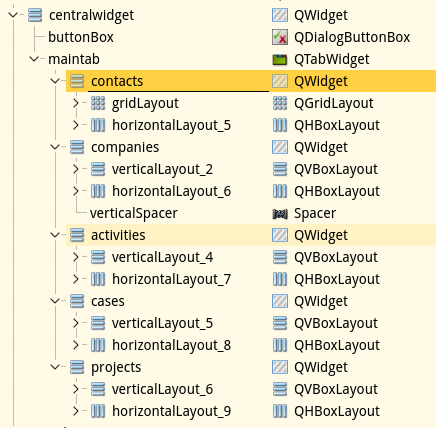Click the QDialogButtonBox class icon
436x428 pixels.
pyautogui.click(x=280, y=37)
